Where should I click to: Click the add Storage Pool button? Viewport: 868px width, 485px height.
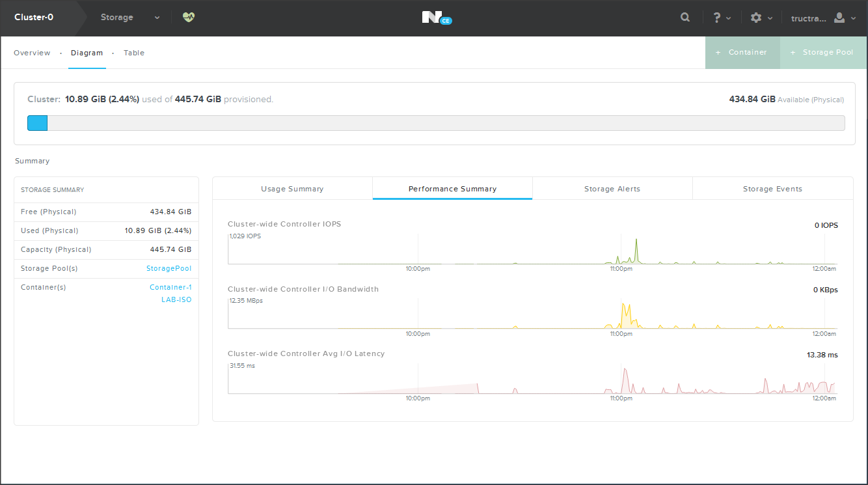(822, 52)
